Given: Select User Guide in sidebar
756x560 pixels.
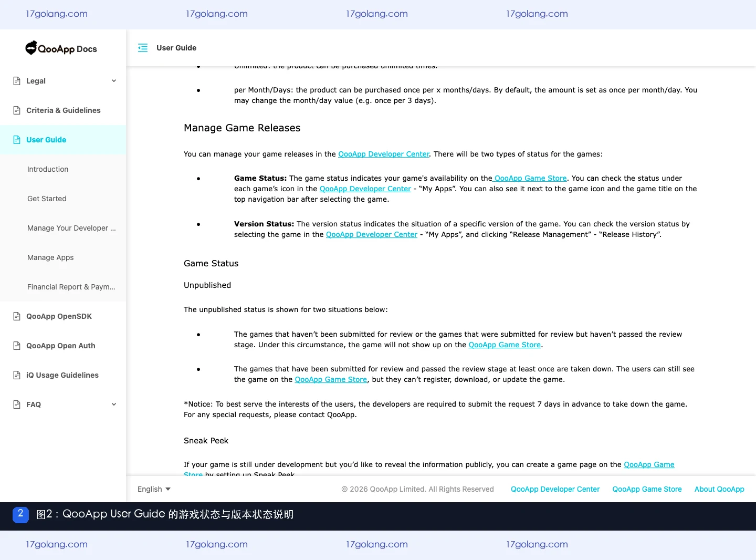Looking at the screenshot, I should click(63, 140).
